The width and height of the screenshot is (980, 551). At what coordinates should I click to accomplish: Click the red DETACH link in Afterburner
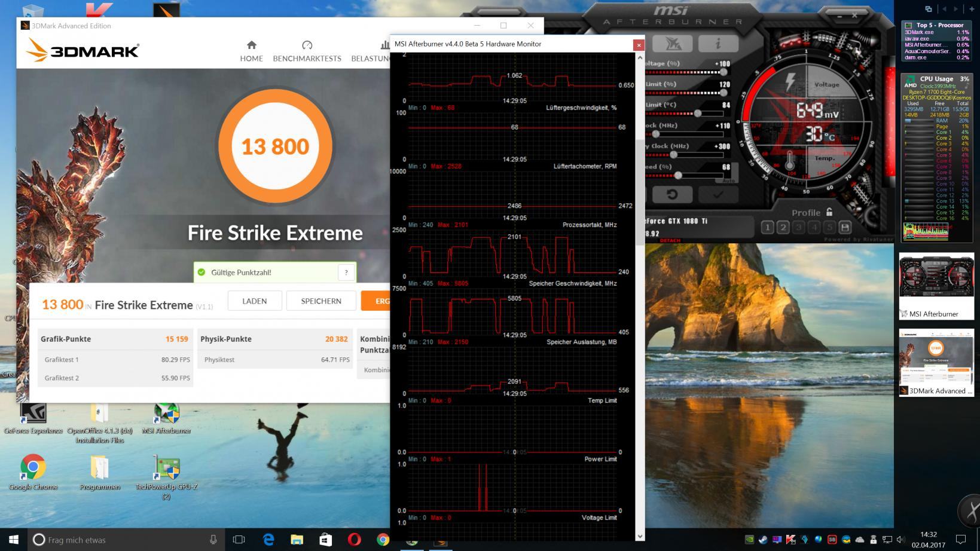pos(670,240)
